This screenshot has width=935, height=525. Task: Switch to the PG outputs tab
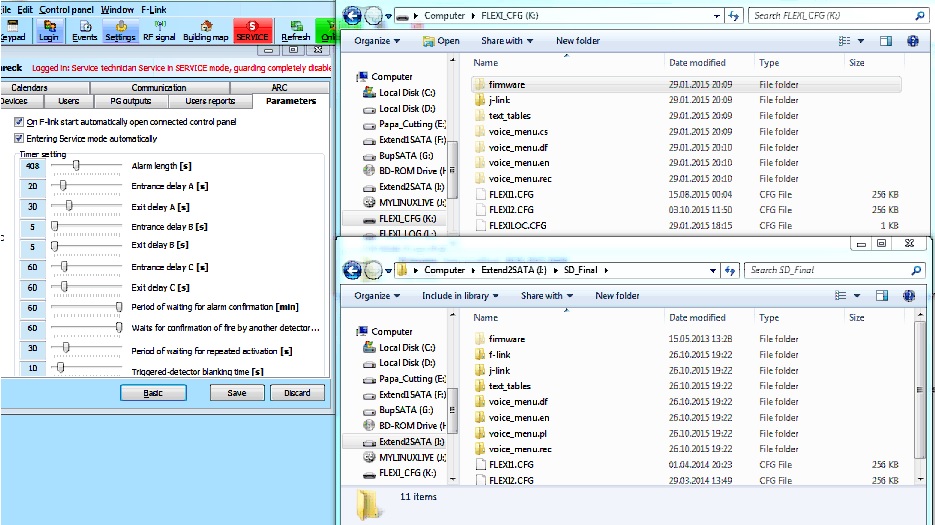(x=130, y=101)
